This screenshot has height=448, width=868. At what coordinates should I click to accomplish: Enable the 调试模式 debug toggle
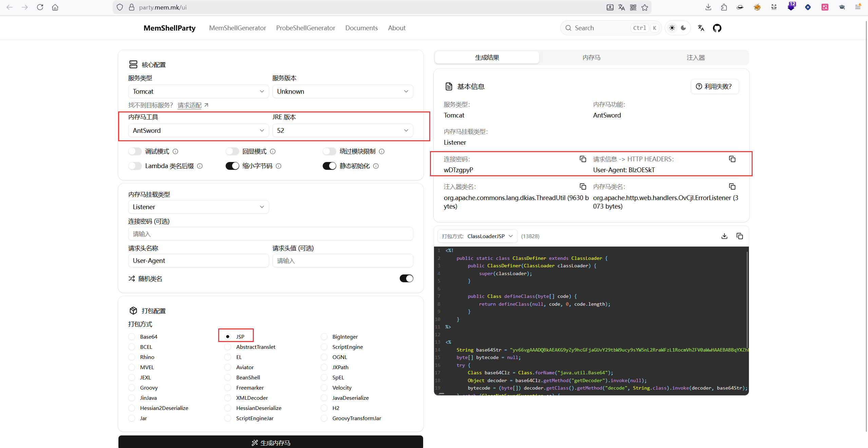[x=135, y=151]
